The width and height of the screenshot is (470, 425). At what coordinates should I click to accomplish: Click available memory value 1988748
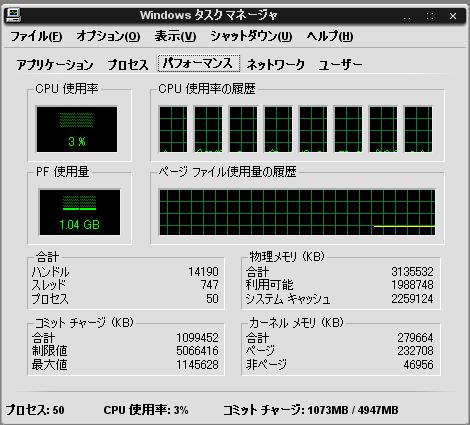(x=412, y=285)
